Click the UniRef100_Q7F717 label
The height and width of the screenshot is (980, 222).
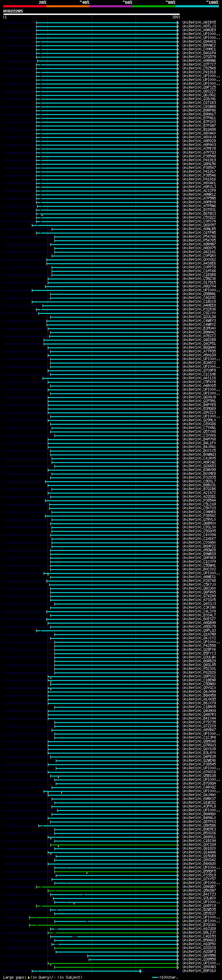click(199, 65)
